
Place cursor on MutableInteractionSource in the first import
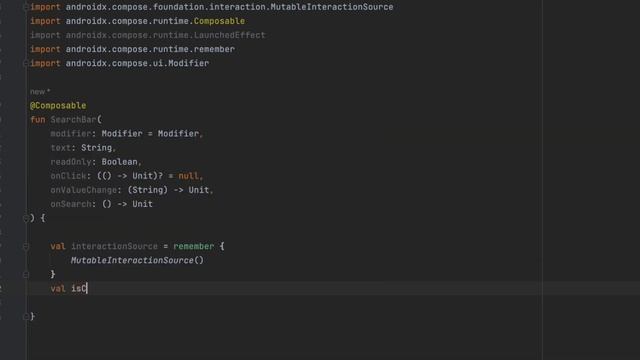pyautogui.click(x=332, y=7)
